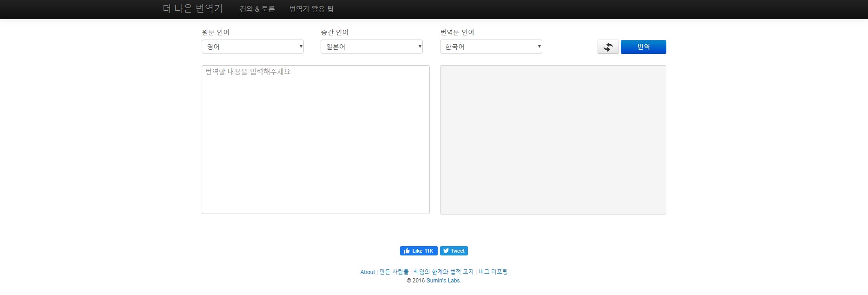868x295 pixels.
Task: Click the 번역문 언어 label
Action: (457, 32)
